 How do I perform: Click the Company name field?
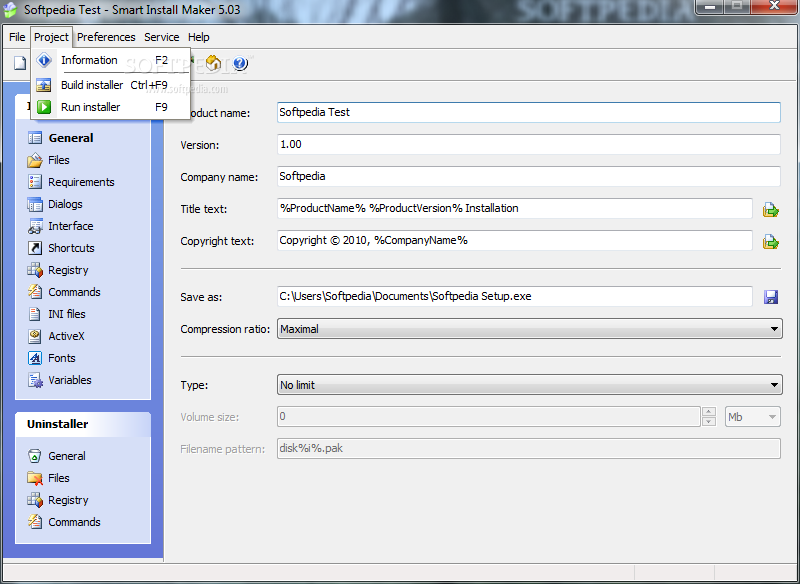tap(529, 176)
